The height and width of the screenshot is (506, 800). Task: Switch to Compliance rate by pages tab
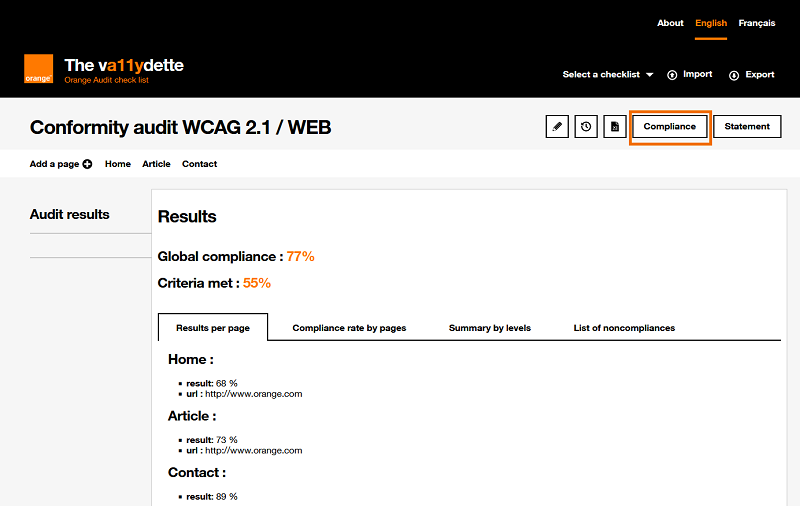(349, 328)
